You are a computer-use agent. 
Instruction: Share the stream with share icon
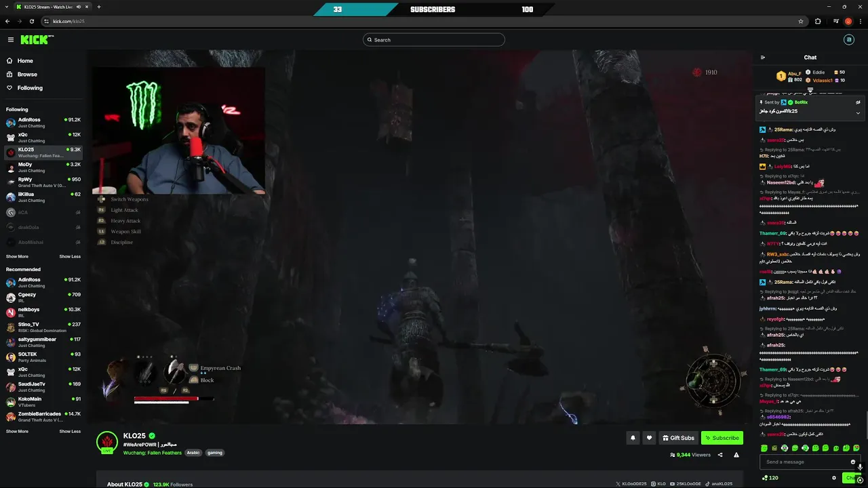pos(720,455)
